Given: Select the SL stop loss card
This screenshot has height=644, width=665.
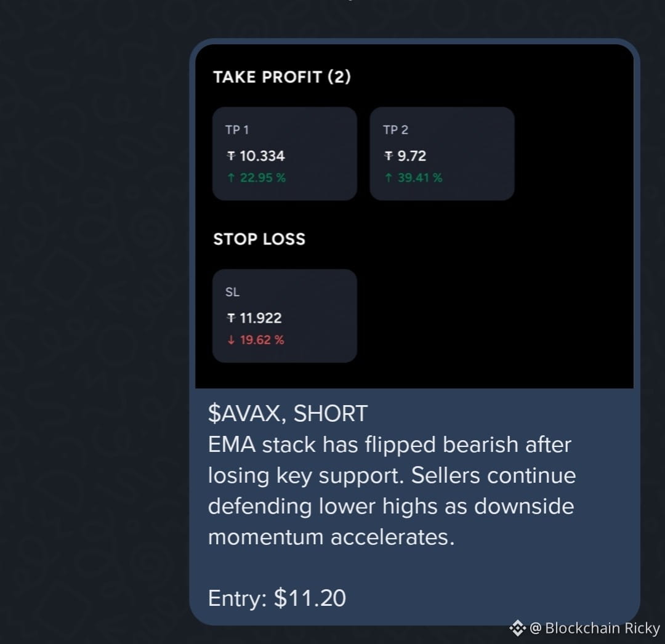Looking at the screenshot, I should [x=284, y=316].
